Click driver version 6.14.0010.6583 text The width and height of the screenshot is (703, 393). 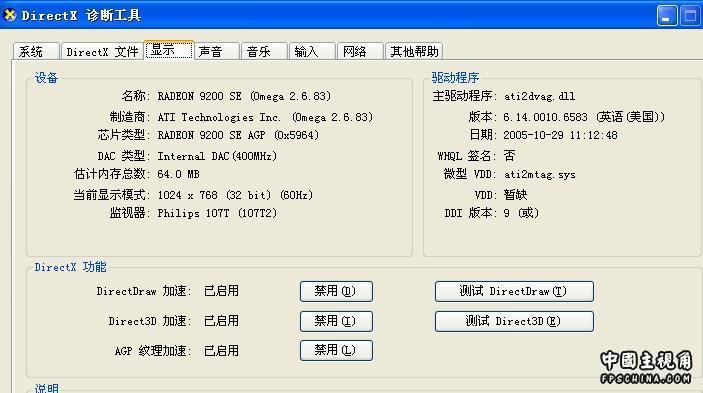pos(584,117)
